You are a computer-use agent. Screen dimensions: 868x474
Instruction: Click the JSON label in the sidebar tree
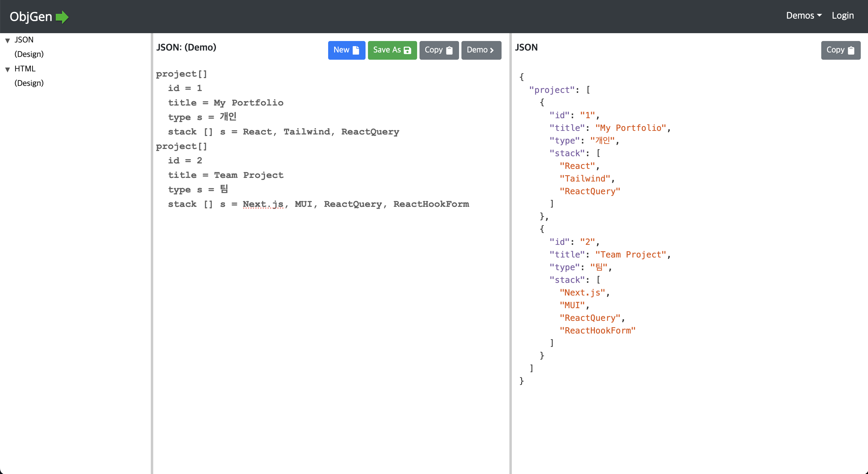24,40
